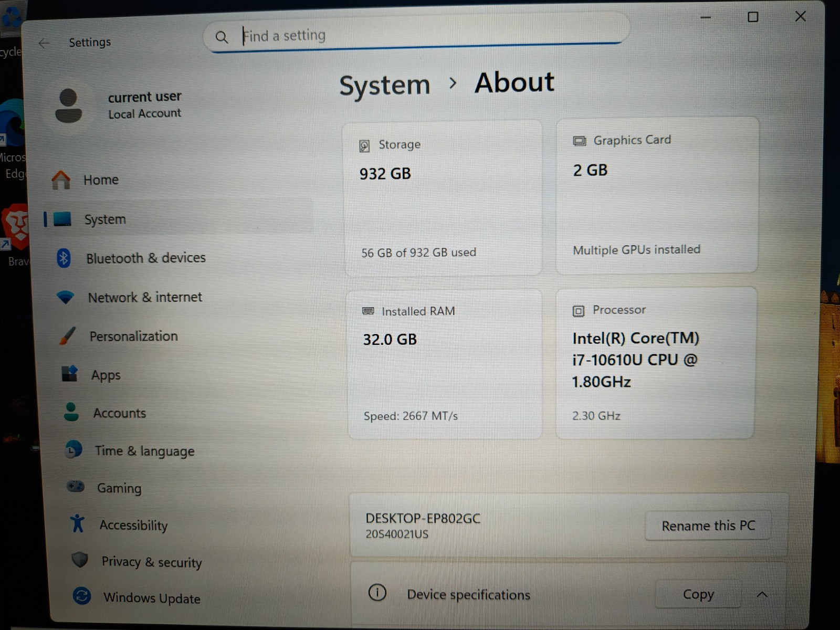Click '56 GB of 932 GB used' text
840x630 pixels.
[x=418, y=253]
